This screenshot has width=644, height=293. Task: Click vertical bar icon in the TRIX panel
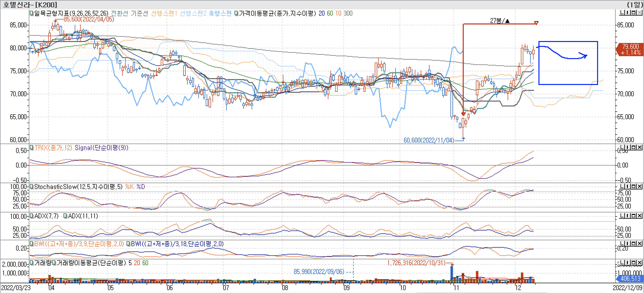click(x=628, y=147)
